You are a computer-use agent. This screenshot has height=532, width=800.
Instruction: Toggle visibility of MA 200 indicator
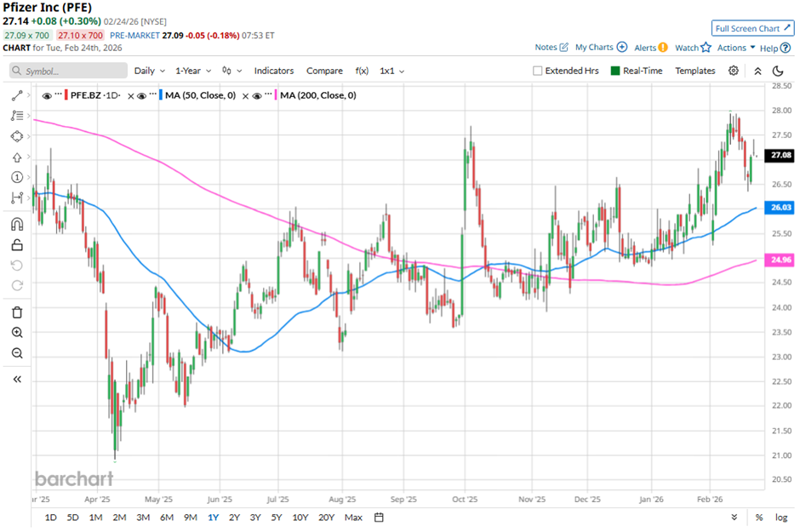tap(257, 95)
